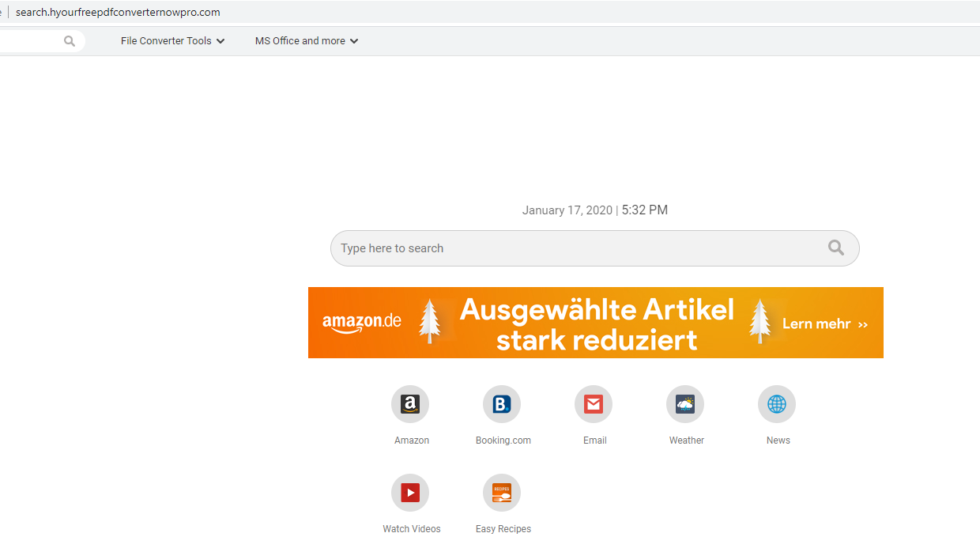Open the File Converter Tools menu label

(166, 41)
